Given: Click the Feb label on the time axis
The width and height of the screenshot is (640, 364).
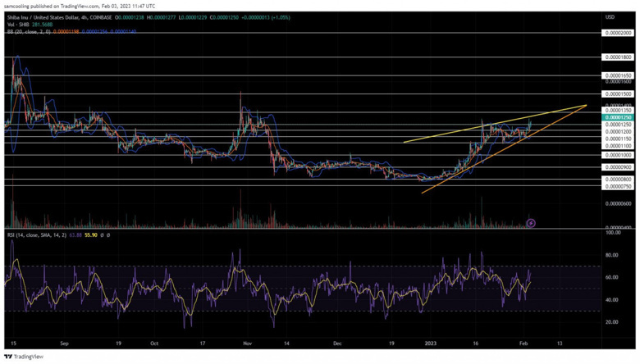Looking at the screenshot, I should tap(523, 346).
